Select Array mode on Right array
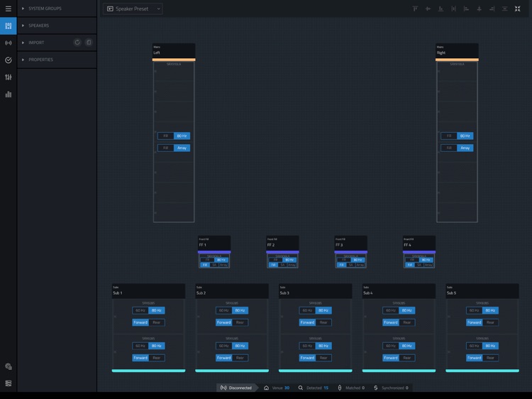532x399 pixels. (465, 148)
